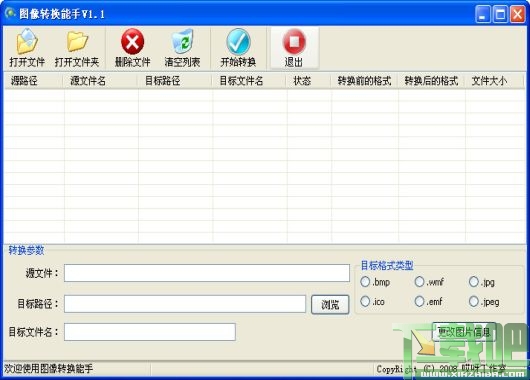Choose the .jpg format option
The height and width of the screenshot is (380, 530).
[474, 282]
